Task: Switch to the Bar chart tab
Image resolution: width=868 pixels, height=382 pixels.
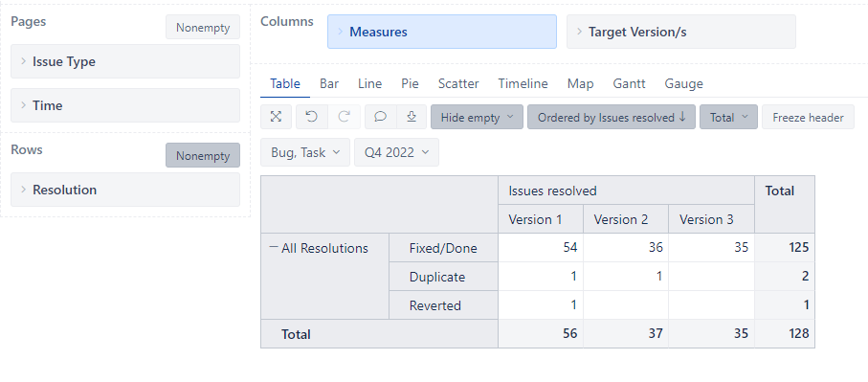Action: coord(329,83)
